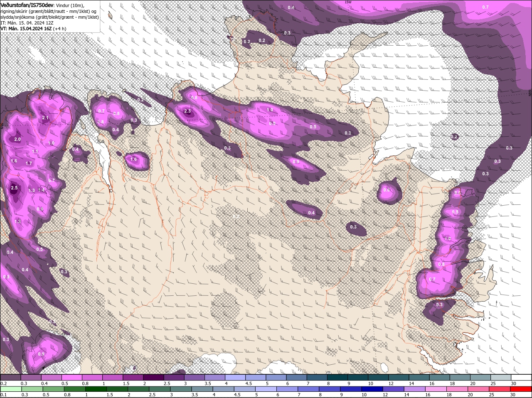
Task: Click the 1.1 precipitation value on the map
Action: tap(35, 152)
